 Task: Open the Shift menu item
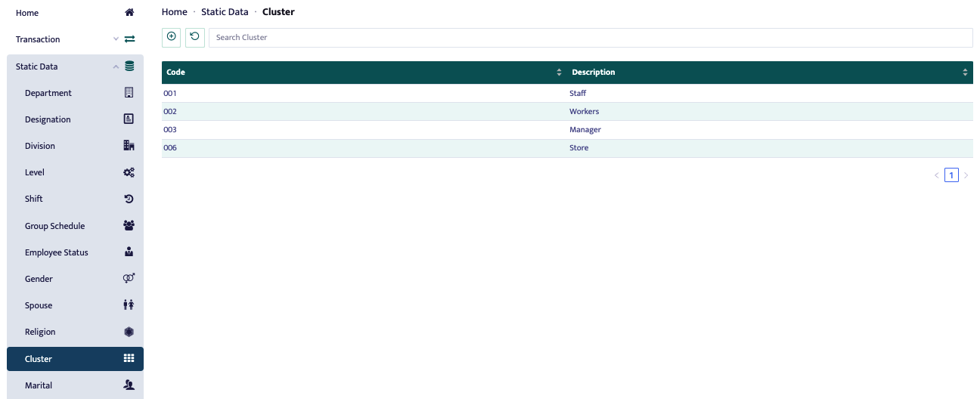pos(75,199)
